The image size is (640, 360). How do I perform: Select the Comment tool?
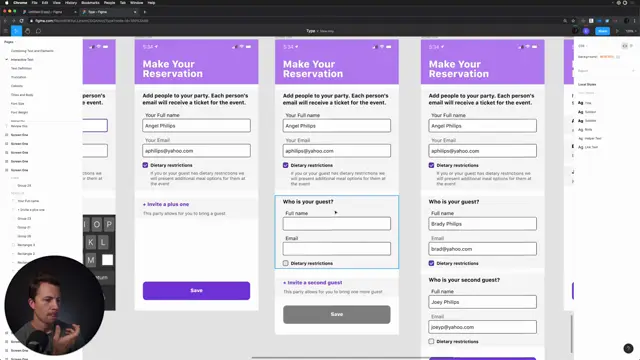(38, 31)
